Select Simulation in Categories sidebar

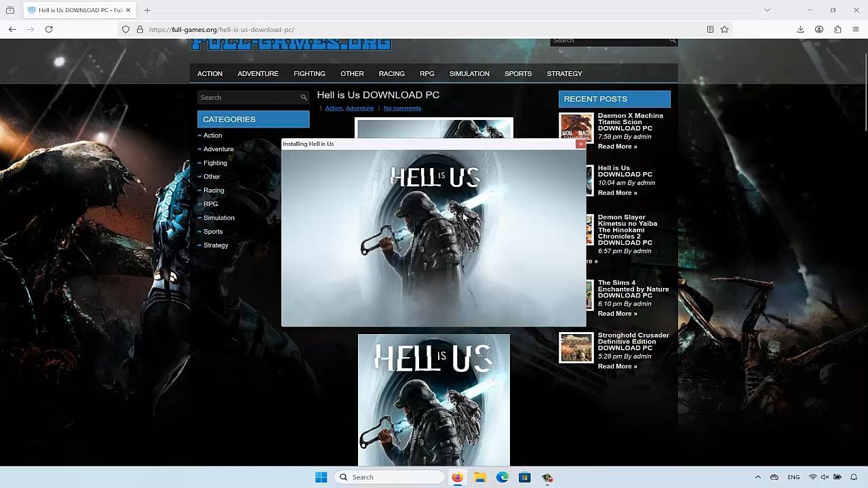[x=219, y=218]
